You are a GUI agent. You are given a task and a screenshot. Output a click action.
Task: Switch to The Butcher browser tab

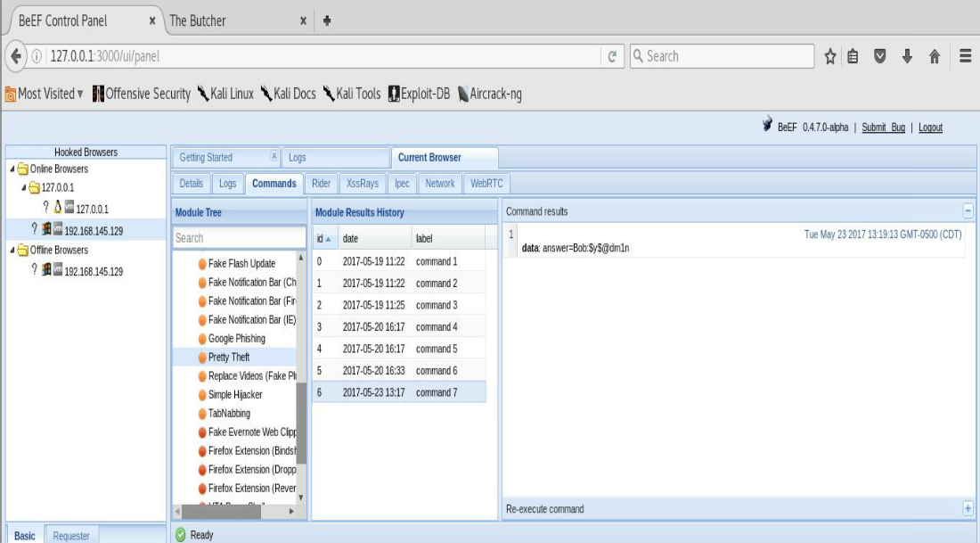pyautogui.click(x=236, y=21)
